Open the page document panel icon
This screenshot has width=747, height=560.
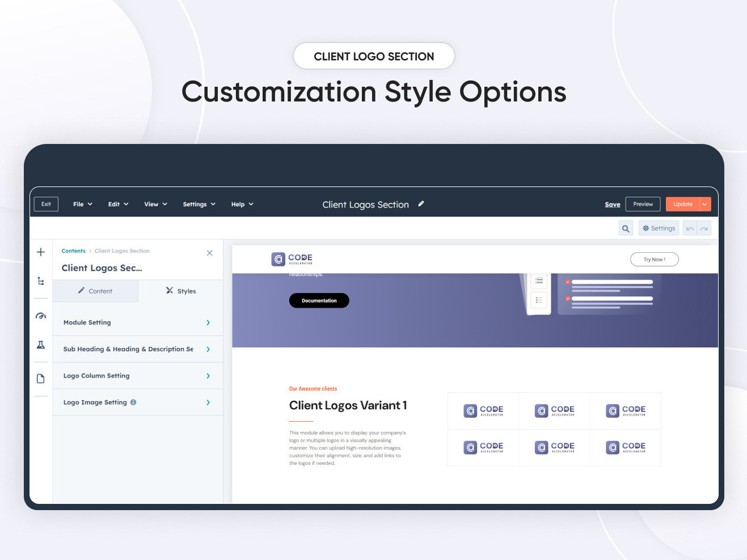point(40,377)
